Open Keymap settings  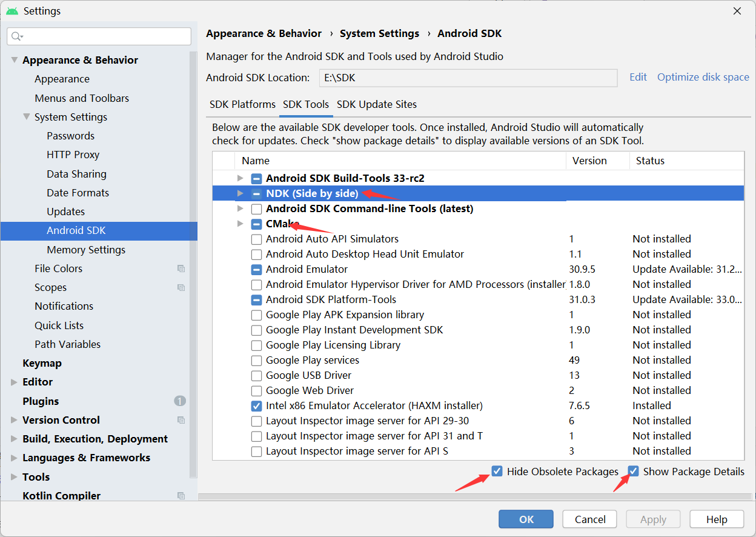point(42,363)
